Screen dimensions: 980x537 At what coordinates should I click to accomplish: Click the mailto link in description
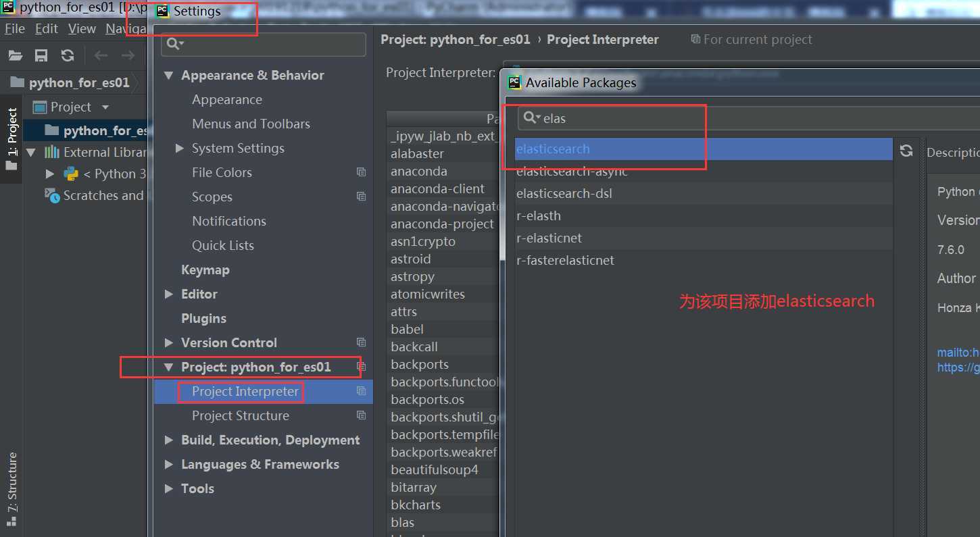[958, 353]
